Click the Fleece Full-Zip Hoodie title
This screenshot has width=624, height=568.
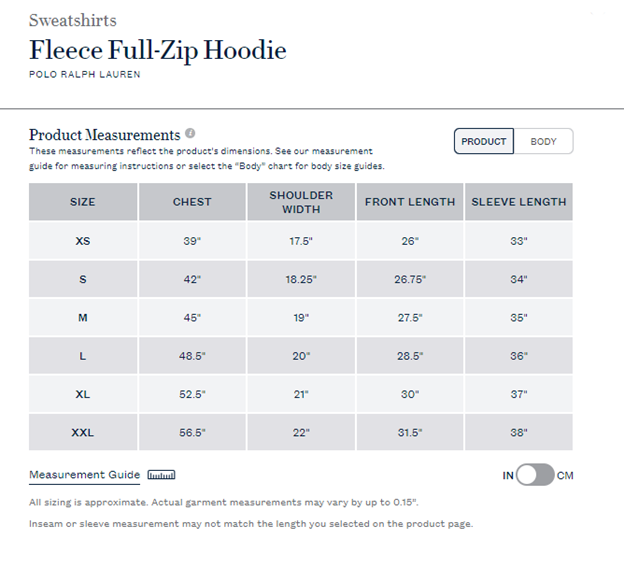click(x=158, y=50)
